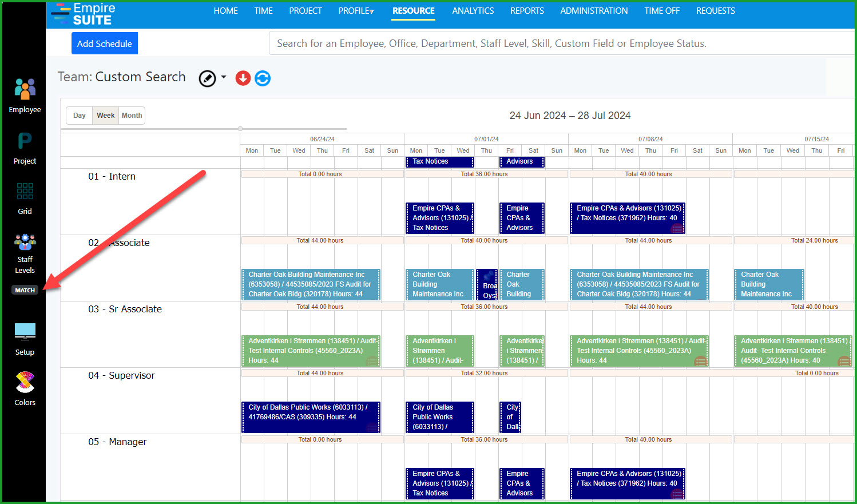Switch calendar to Day view
This screenshot has height=504, width=857.
[80, 116]
